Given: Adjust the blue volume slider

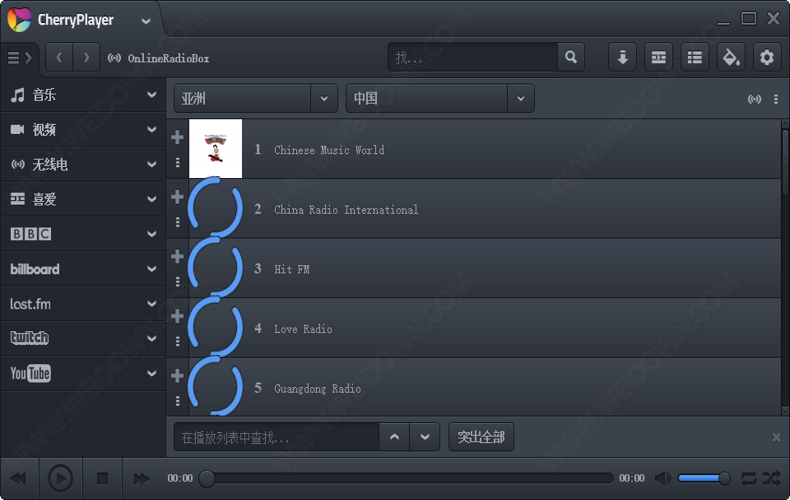Looking at the screenshot, I should pos(704,478).
